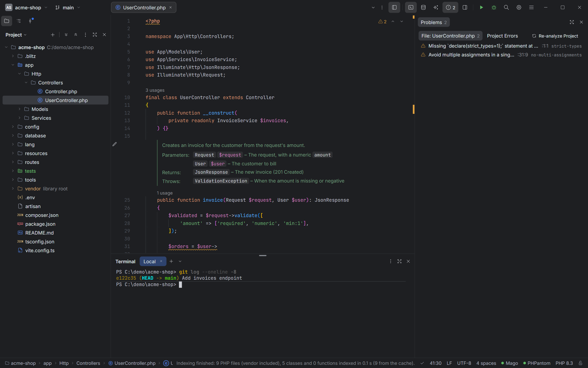This screenshot has width=588, height=368.
Task: Collapse the Http folder
Action: tap(19, 74)
